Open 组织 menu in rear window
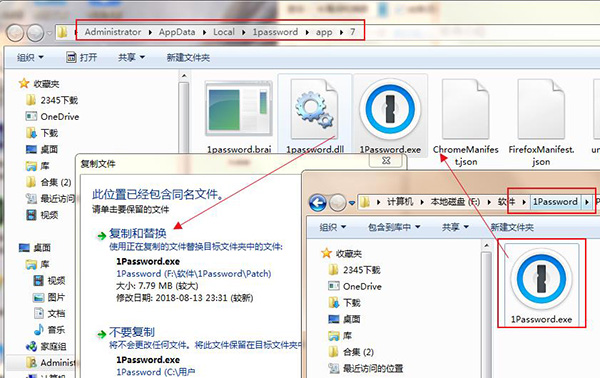Image resolution: width=600 pixels, height=378 pixels. coord(30,58)
